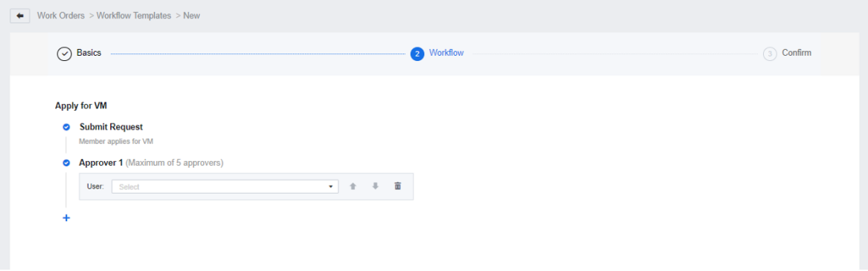Move Approver 1 down with arrow icon
This screenshot has width=868, height=271.
pyautogui.click(x=376, y=186)
